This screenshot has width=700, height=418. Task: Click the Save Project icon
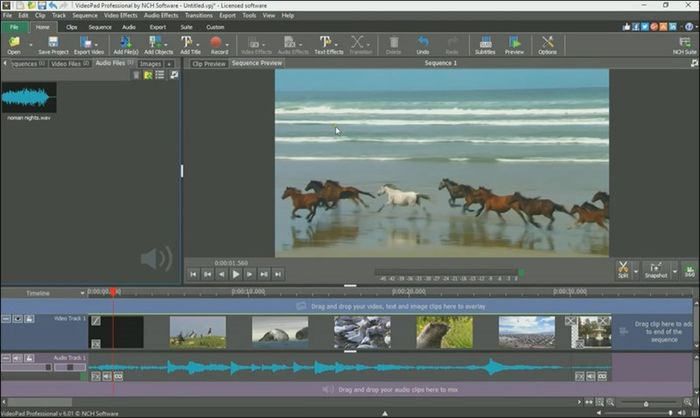click(52, 44)
